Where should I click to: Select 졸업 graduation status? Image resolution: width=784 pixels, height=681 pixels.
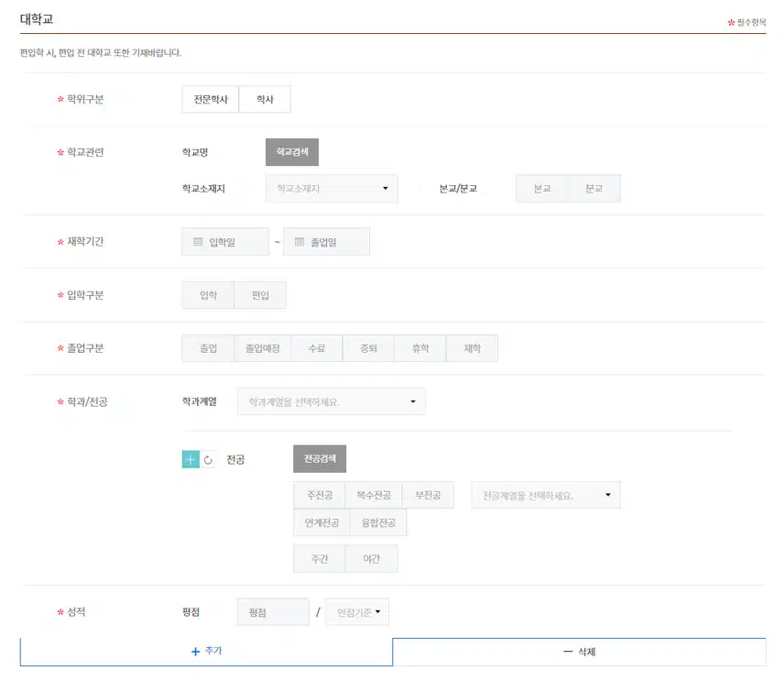click(208, 348)
